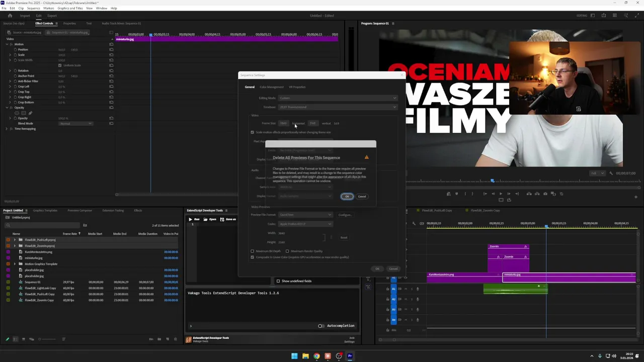The image size is (644, 362).
Task: Open the Effects panel tab
Action: click(138, 210)
